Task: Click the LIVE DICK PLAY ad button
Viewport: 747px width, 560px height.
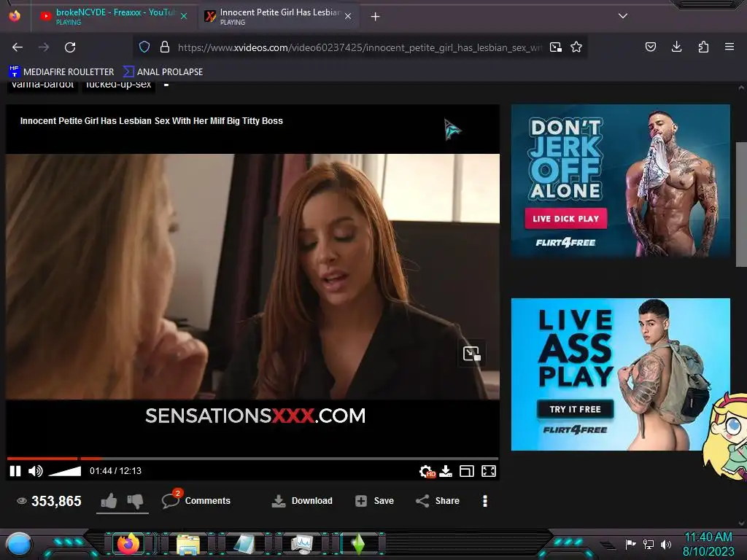Action: (565, 219)
